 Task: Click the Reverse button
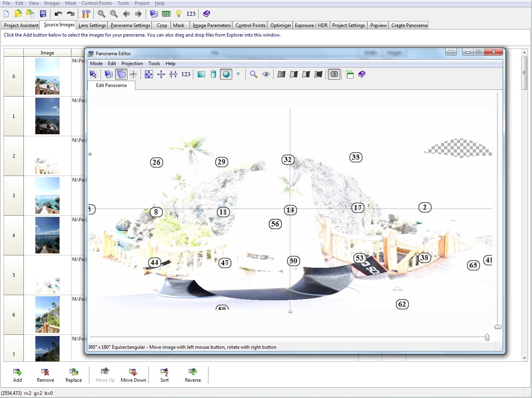pyautogui.click(x=193, y=375)
